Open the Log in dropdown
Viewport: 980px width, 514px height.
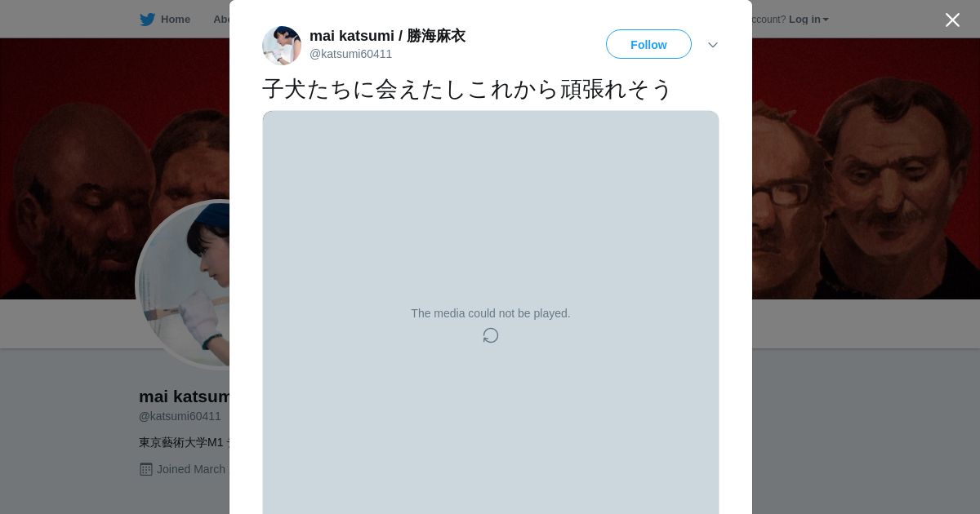click(x=808, y=20)
